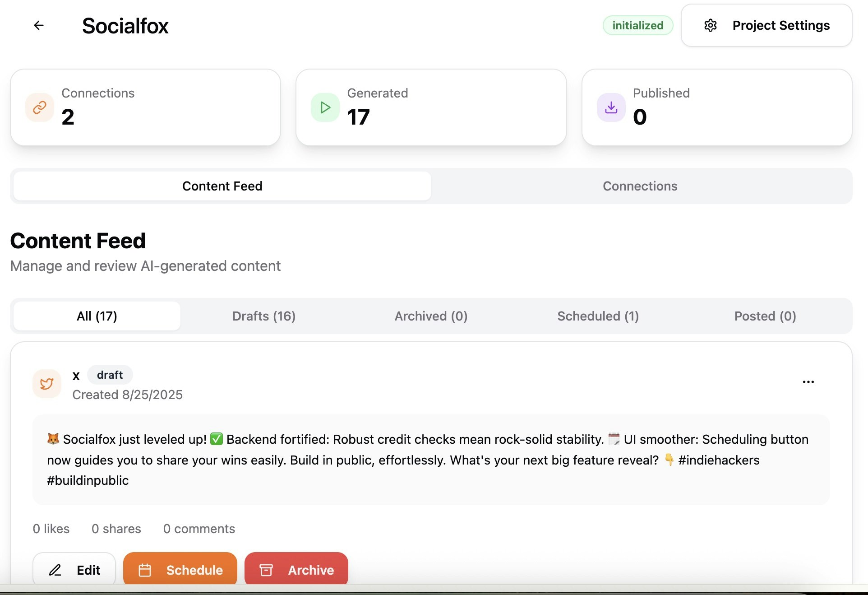The width and height of the screenshot is (868, 595).
Task: Switch to the Content Feed tab
Action: pyautogui.click(x=222, y=186)
